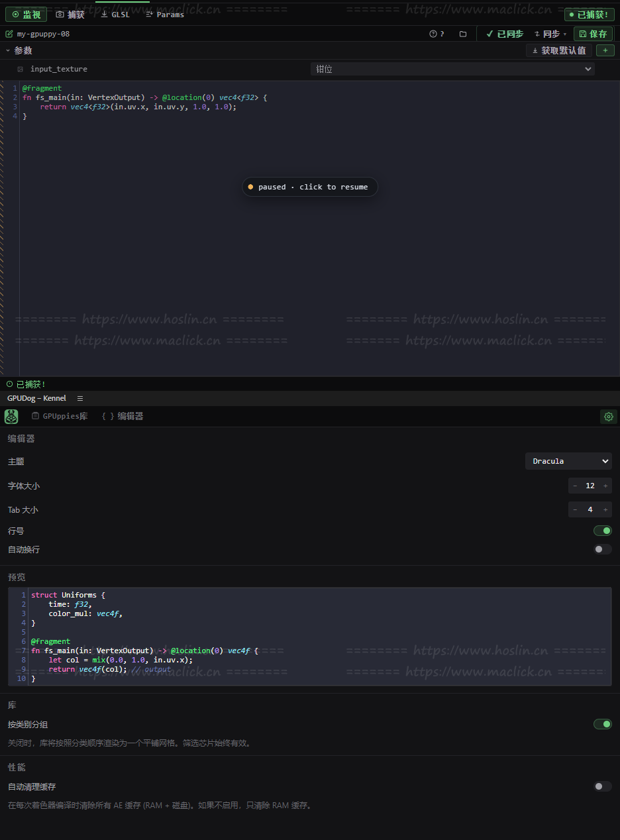Viewport: 620px width, 840px height.
Task: Decrease 字体大小 font size with minus
Action: pos(575,486)
